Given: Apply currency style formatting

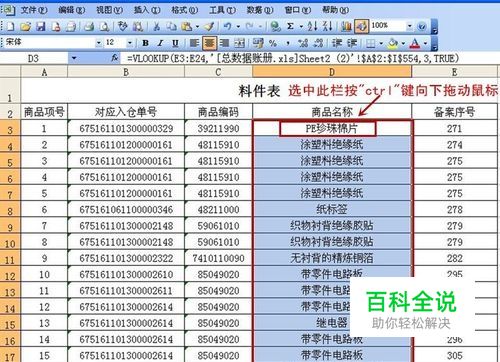Looking at the screenshot, I should pos(258,43).
